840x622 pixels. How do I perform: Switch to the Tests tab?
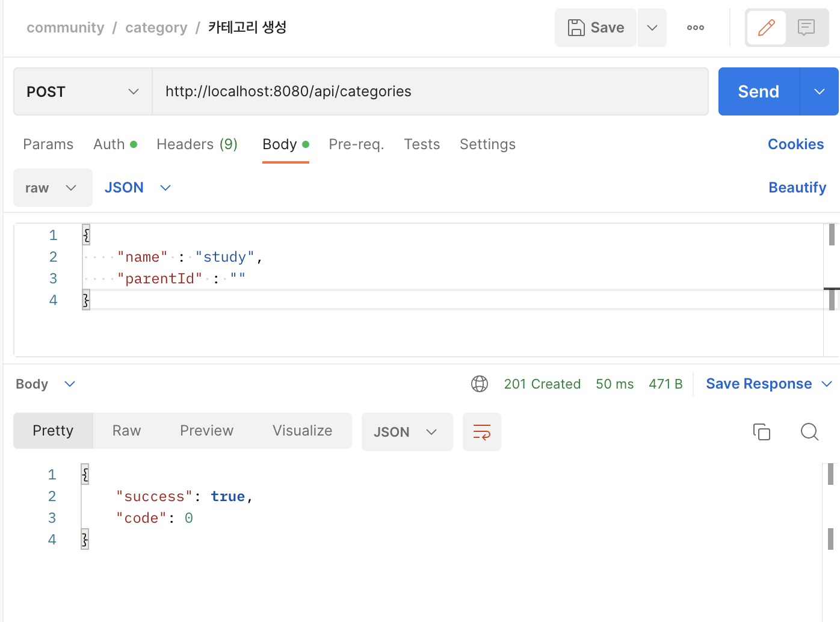422,144
